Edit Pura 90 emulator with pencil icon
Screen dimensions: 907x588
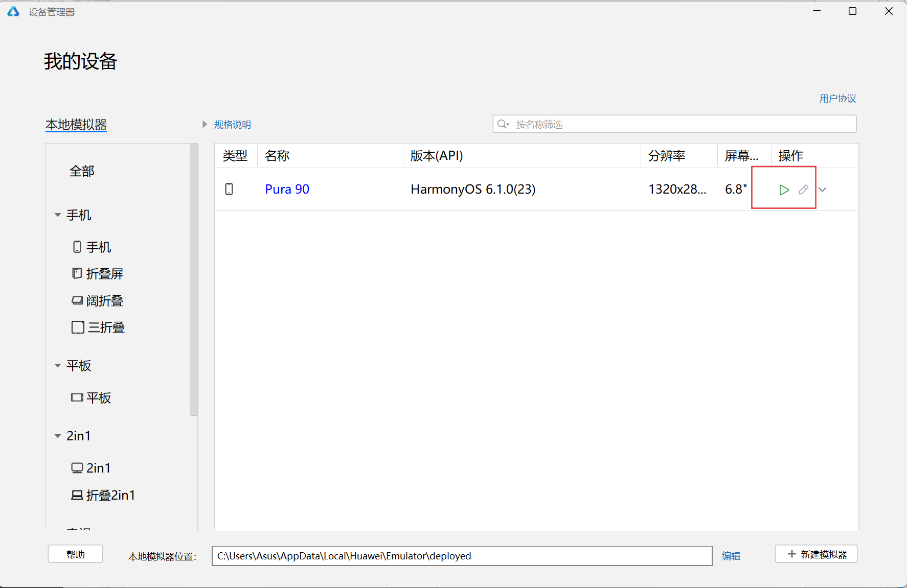click(x=803, y=190)
